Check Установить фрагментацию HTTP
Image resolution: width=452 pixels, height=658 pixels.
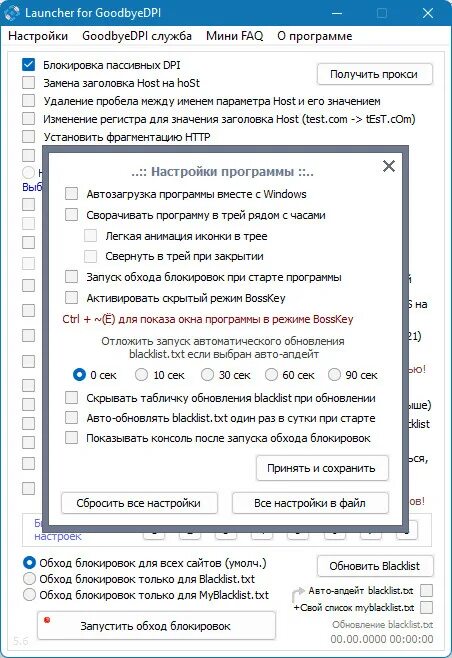point(29,137)
